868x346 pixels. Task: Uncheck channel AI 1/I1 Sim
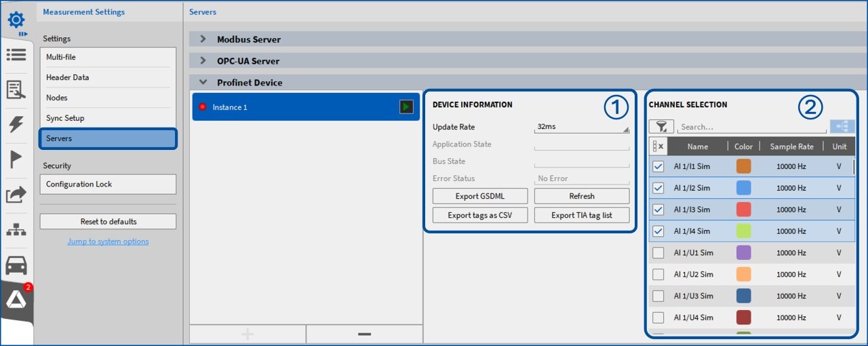658,166
